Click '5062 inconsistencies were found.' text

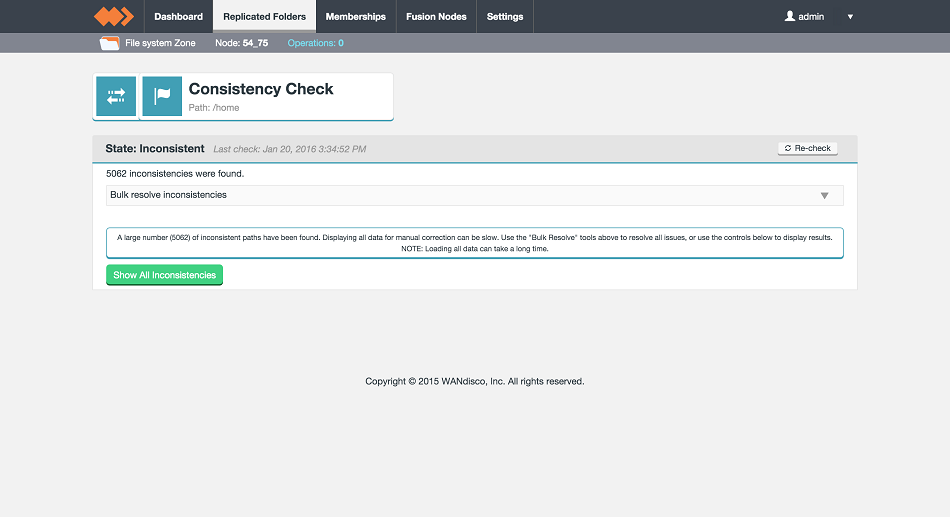[175, 174]
